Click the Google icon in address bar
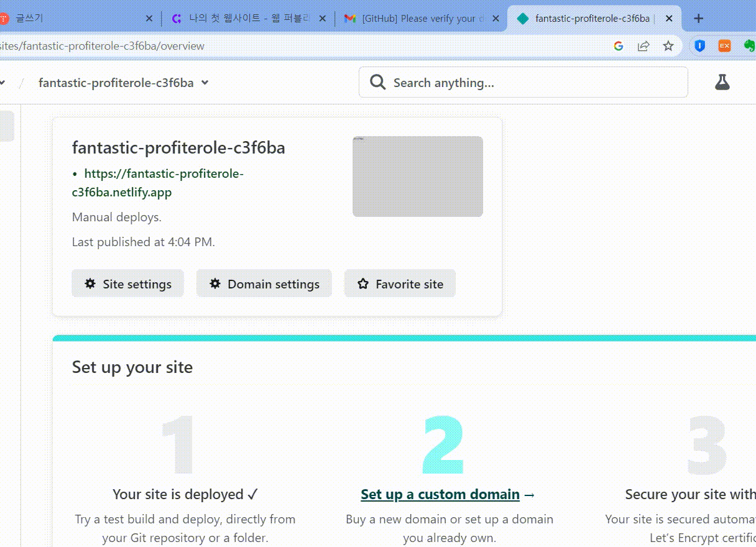The height and width of the screenshot is (547, 756). click(619, 46)
